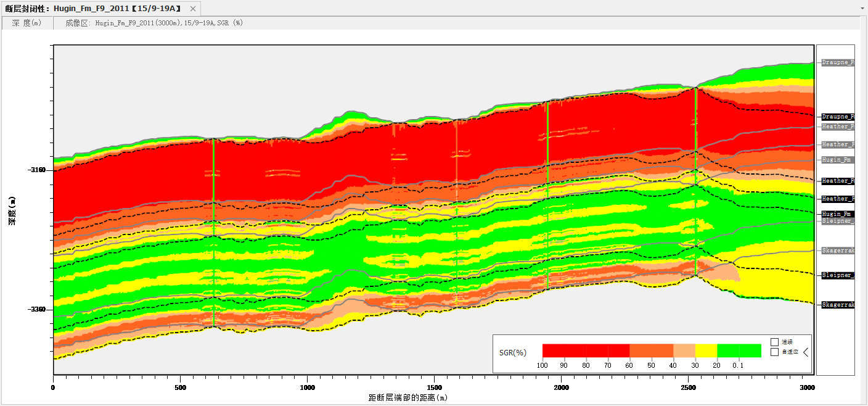Click the -3160 depth axis label
The width and height of the screenshot is (868, 406).
[36, 170]
